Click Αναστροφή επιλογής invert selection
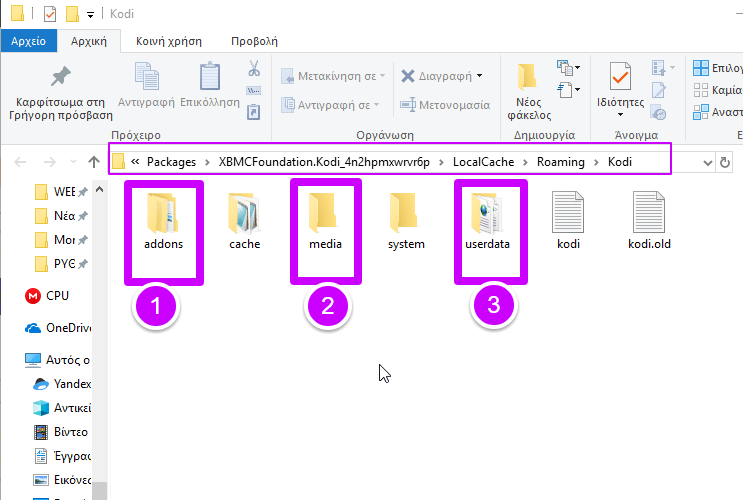The height and width of the screenshot is (500, 743). coord(717,112)
